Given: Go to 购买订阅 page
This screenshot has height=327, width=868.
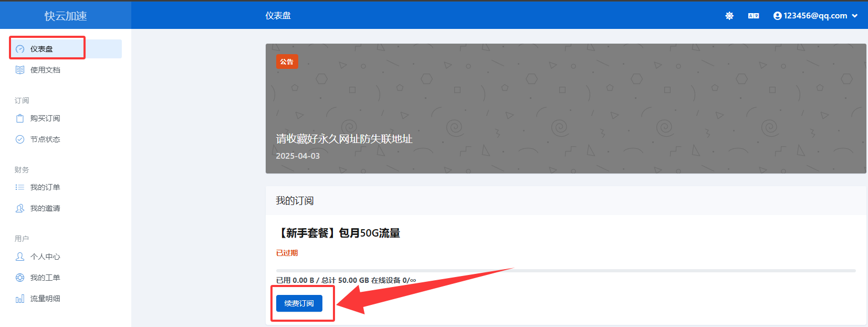Looking at the screenshot, I should 66,118.
